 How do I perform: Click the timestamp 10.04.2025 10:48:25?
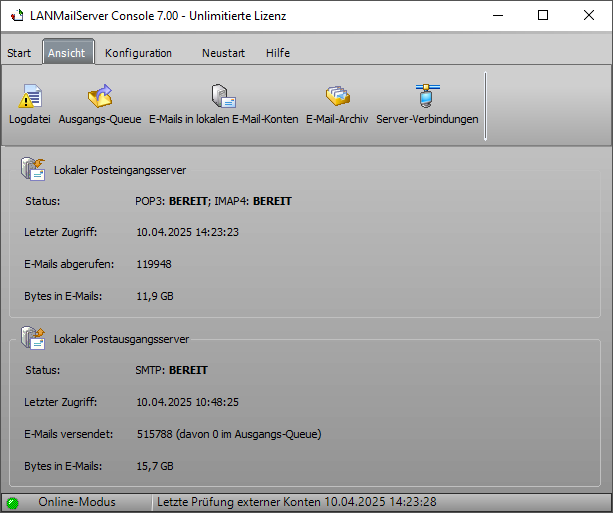[187, 402]
